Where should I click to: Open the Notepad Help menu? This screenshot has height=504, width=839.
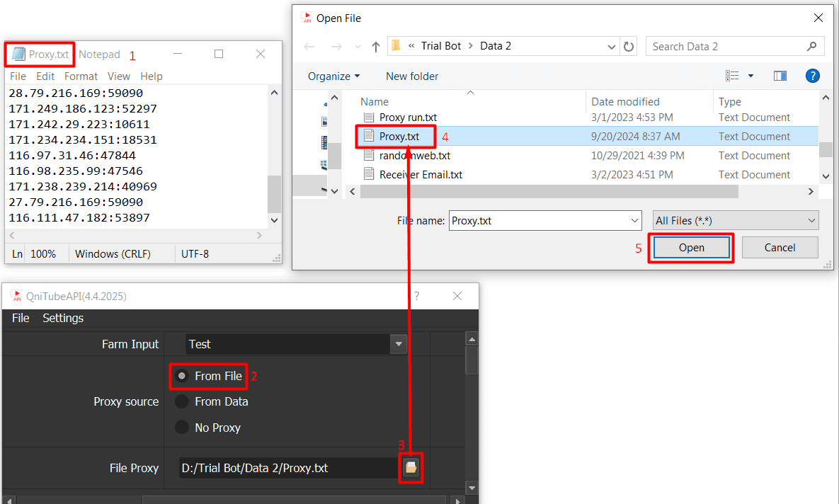pyautogui.click(x=152, y=76)
